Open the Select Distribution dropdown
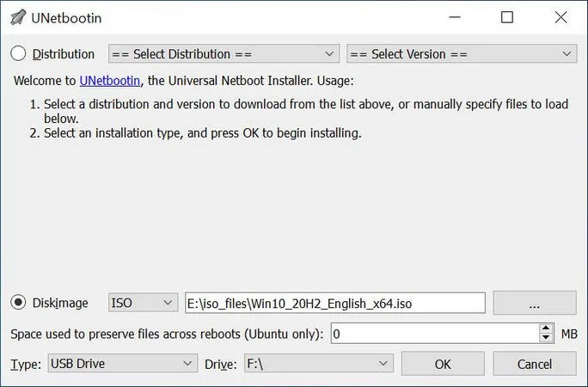 click(x=224, y=54)
